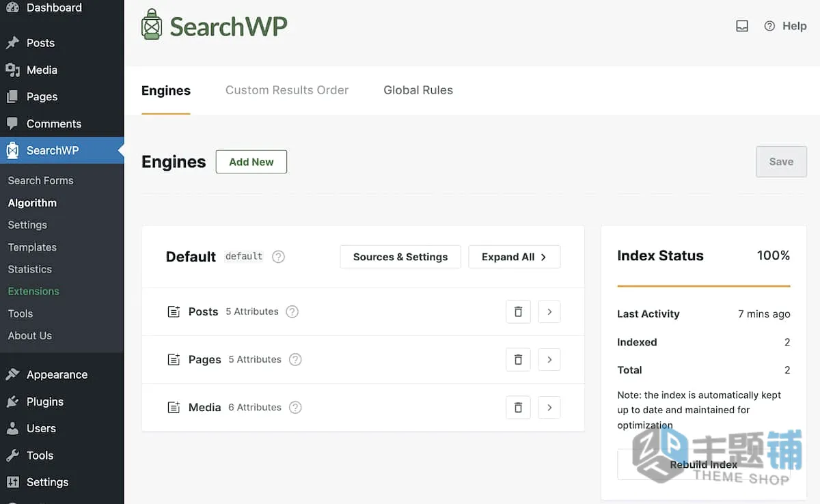Open the inbox notifications icon
Screen dimensions: 820x504
tap(742, 26)
